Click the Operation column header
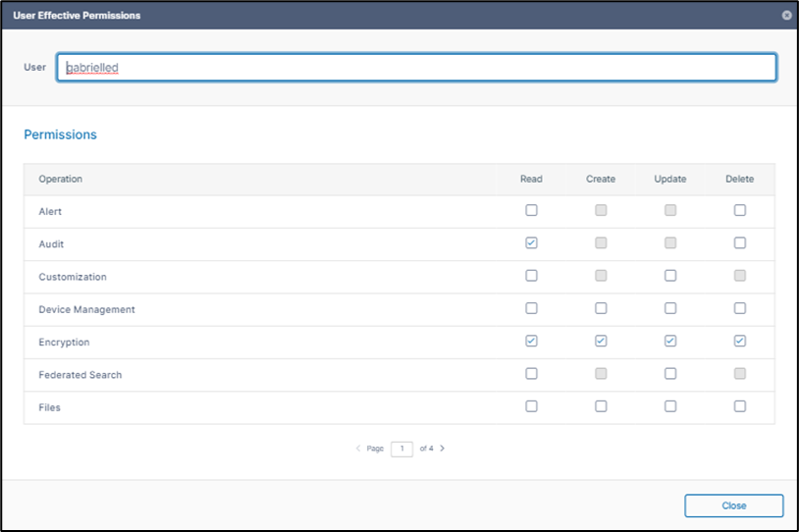 click(61, 180)
